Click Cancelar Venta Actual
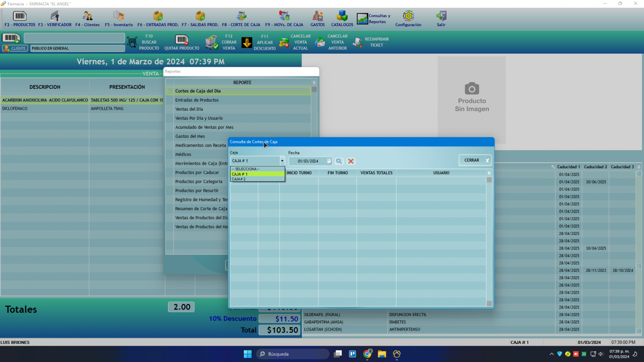The image size is (644, 362). tap(295, 42)
